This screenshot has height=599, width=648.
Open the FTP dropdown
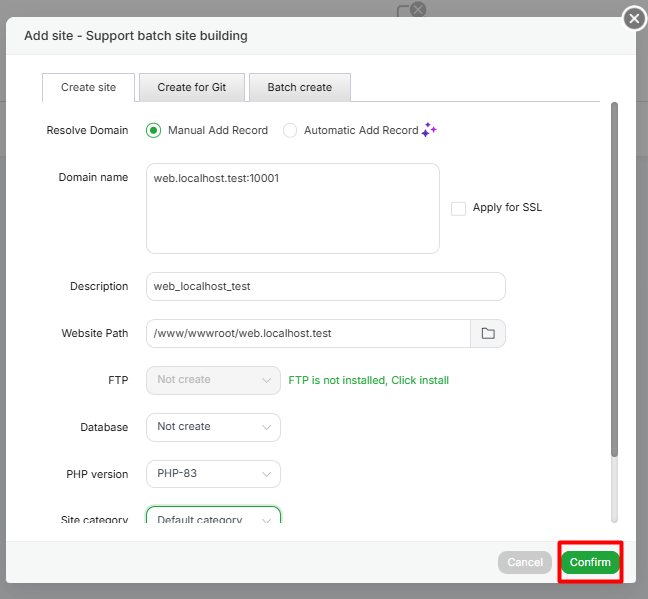[213, 380]
